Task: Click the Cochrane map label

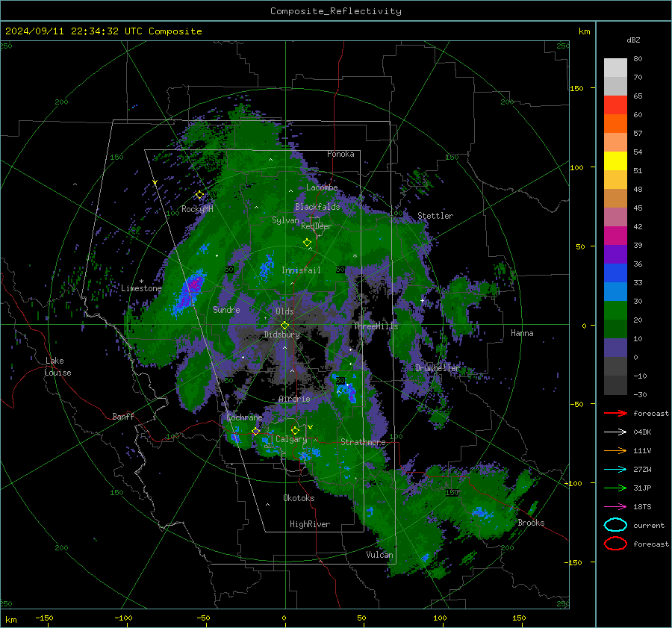Action: (244, 417)
